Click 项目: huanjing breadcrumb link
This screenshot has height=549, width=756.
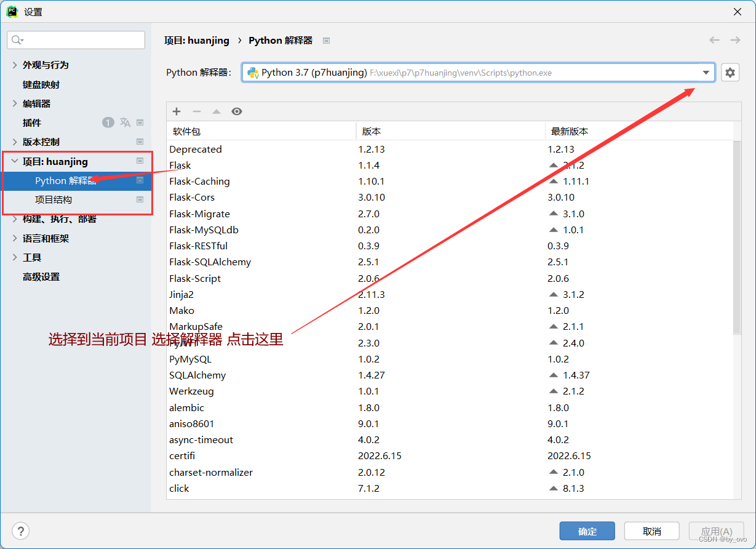(x=197, y=40)
